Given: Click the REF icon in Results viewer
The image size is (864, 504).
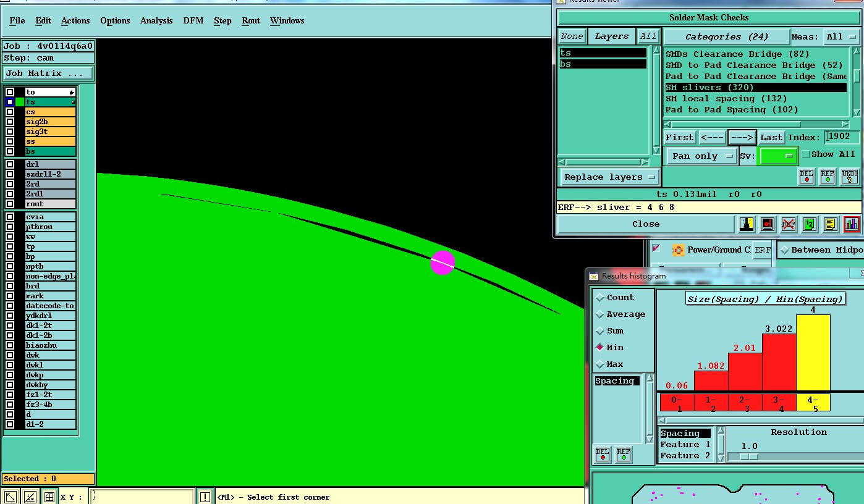Looking at the screenshot, I should pyautogui.click(x=828, y=177).
